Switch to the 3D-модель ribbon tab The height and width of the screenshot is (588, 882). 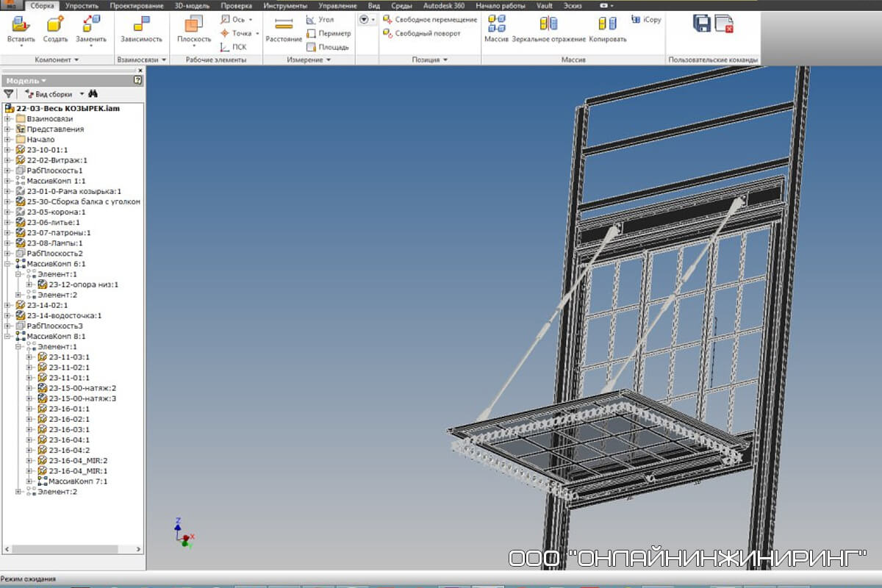click(x=192, y=5)
